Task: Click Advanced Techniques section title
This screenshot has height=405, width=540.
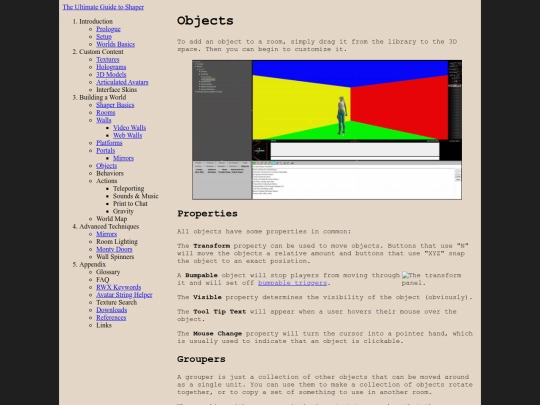Action: 109,226
